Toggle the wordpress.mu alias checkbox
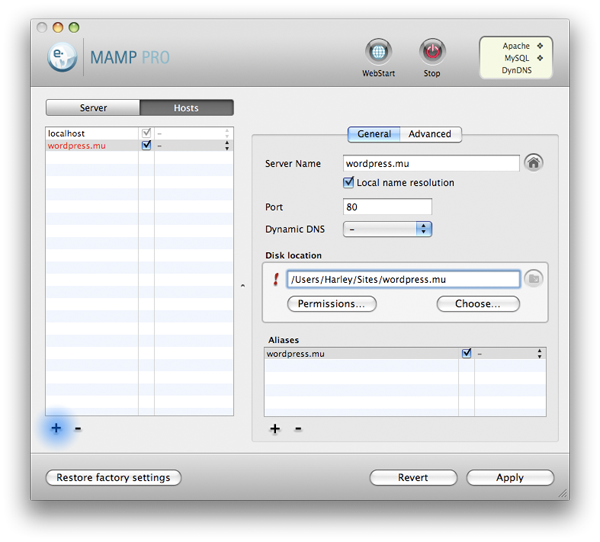 [466, 353]
